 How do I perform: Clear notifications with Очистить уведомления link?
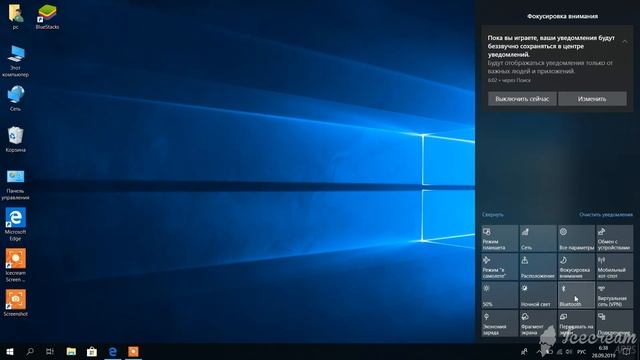(606, 215)
